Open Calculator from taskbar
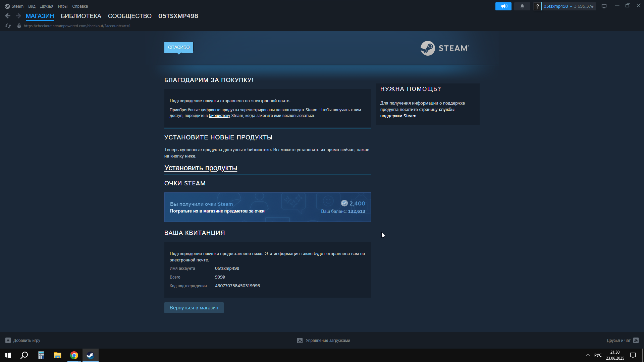 [41, 355]
